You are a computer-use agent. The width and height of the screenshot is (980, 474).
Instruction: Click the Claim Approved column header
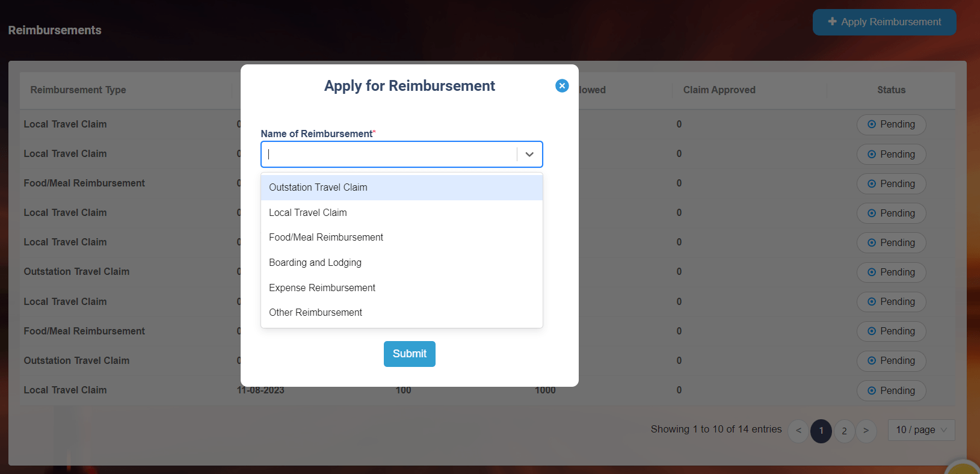(x=719, y=90)
